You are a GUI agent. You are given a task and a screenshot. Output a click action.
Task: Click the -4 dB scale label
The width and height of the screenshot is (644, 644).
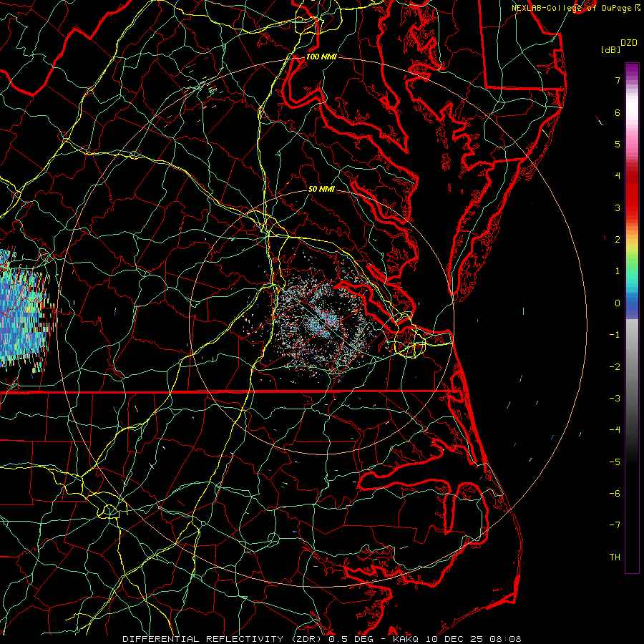(x=615, y=430)
